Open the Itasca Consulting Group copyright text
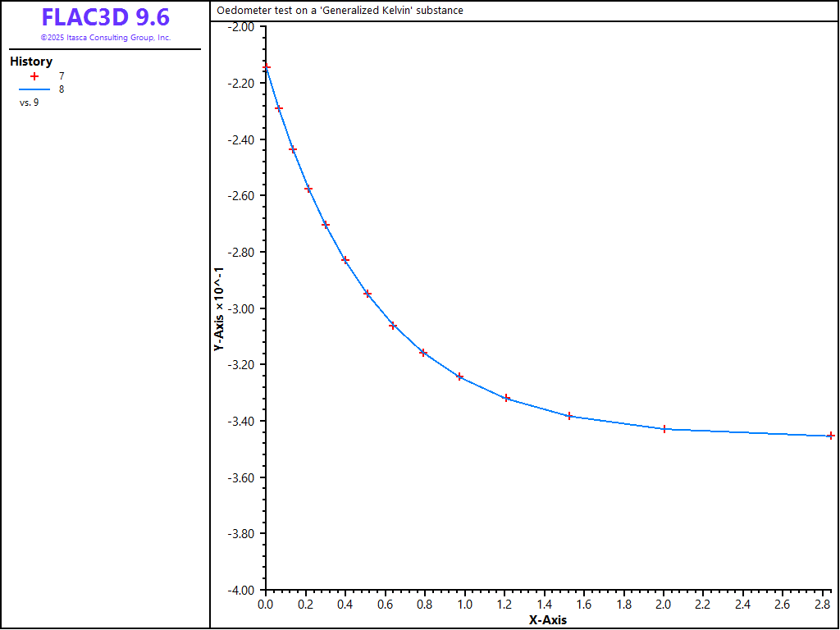 click(x=105, y=38)
